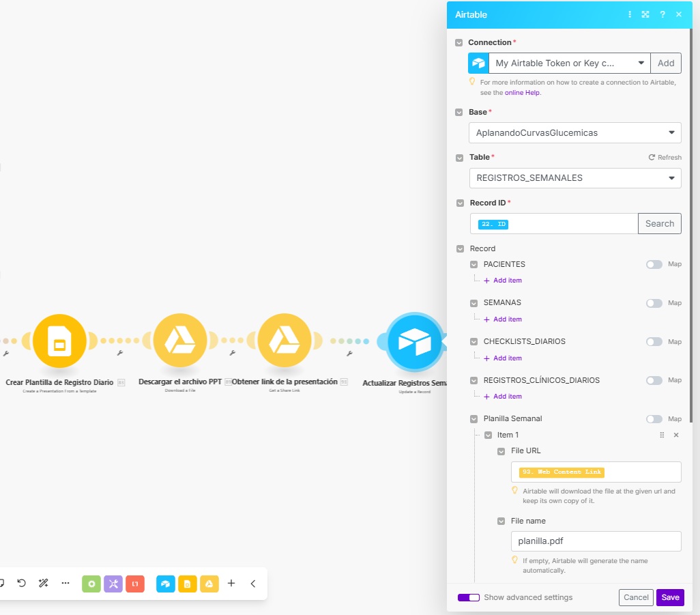Screen dimensions: 700x615
Task: Collapse the Record section
Action: tap(460, 248)
